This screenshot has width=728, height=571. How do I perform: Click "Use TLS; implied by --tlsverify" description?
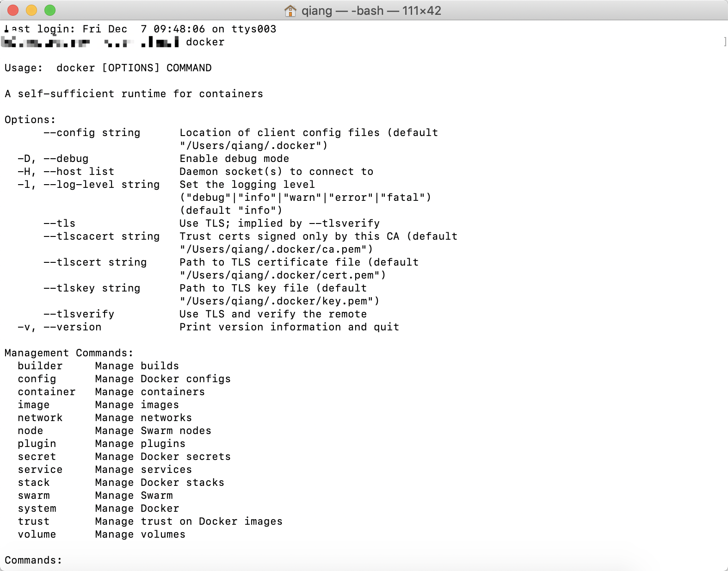280,223
